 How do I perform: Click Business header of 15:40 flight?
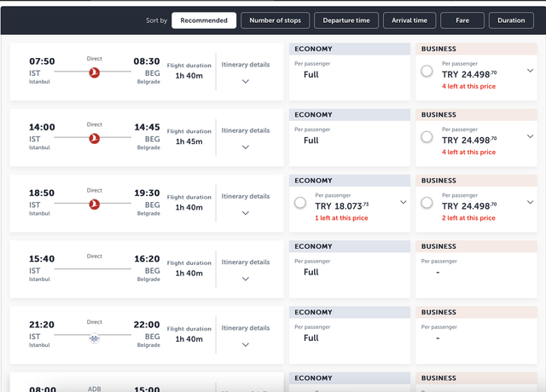(476, 246)
